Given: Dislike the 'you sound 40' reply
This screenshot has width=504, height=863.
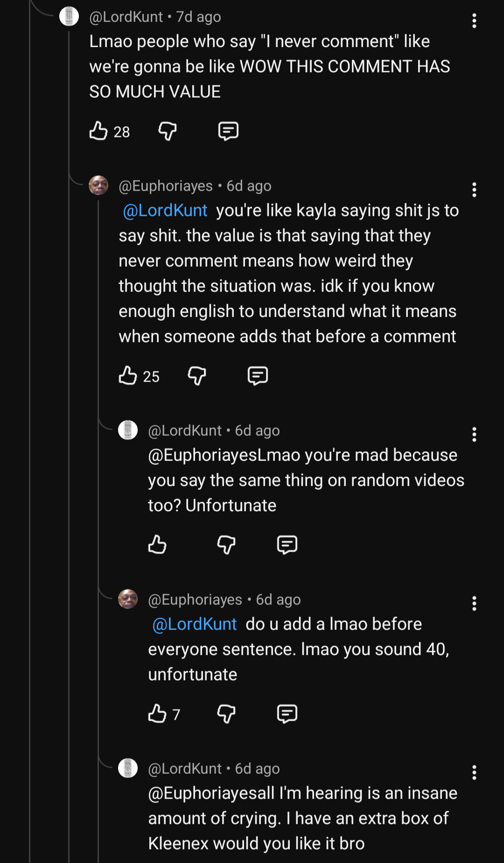Looking at the screenshot, I should (226, 714).
